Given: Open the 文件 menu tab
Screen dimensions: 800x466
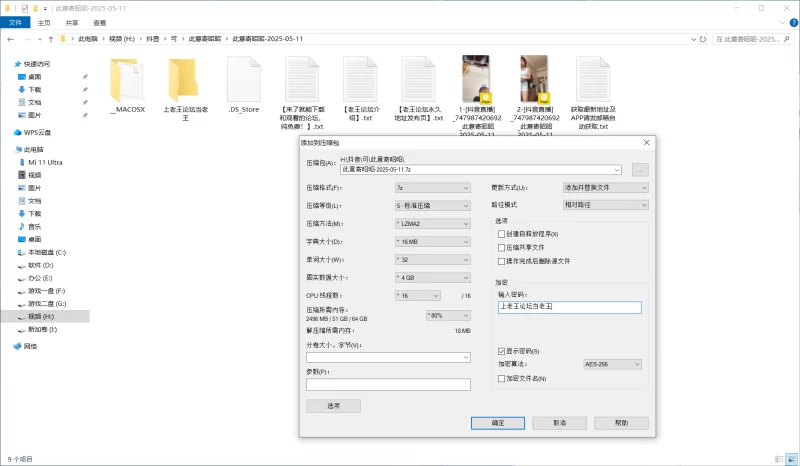Looking at the screenshot, I should pos(15,21).
